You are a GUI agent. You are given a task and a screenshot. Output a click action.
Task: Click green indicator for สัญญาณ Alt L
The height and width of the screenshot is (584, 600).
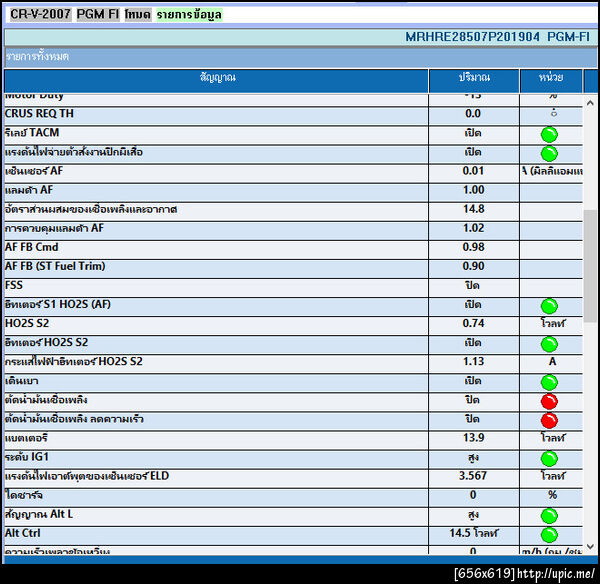pyautogui.click(x=549, y=516)
